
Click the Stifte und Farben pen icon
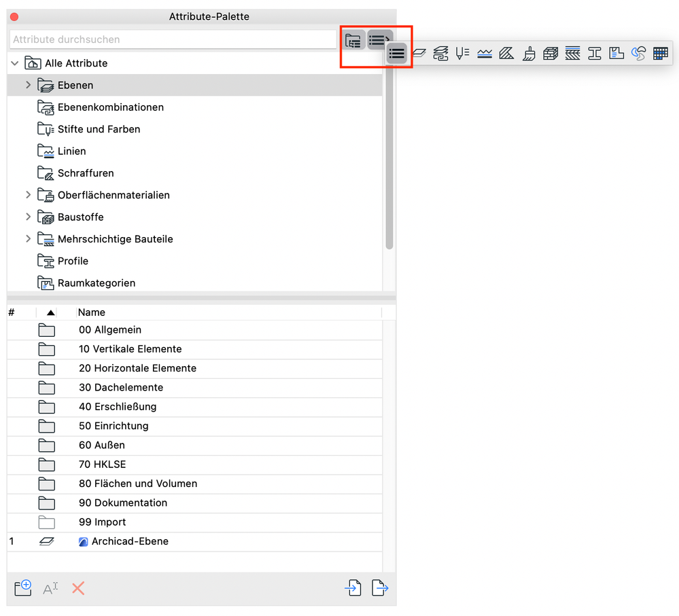[462, 53]
